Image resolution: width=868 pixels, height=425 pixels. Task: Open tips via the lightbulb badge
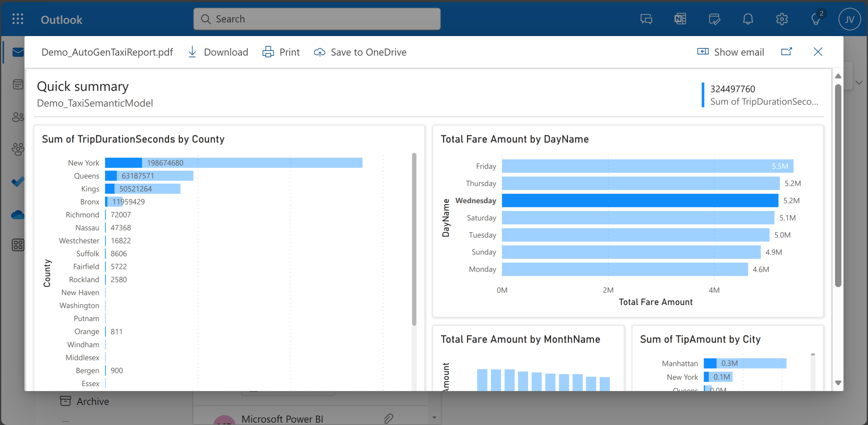pos(816,19)
